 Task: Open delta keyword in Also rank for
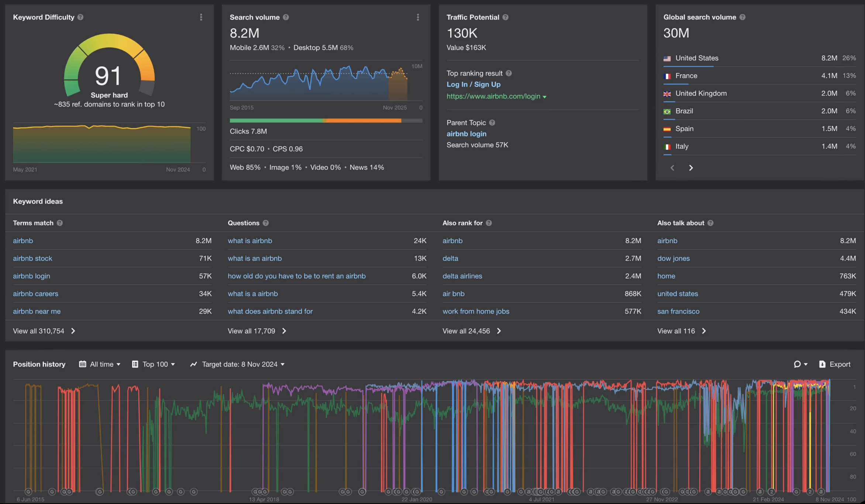(450, 258)
